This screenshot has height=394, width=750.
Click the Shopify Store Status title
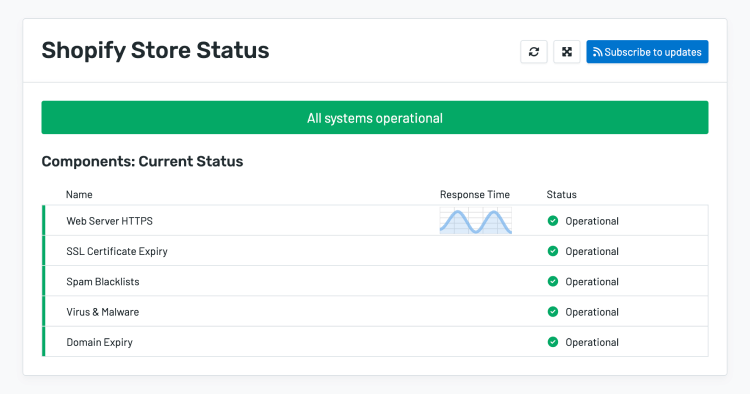(x=155, y=51)
